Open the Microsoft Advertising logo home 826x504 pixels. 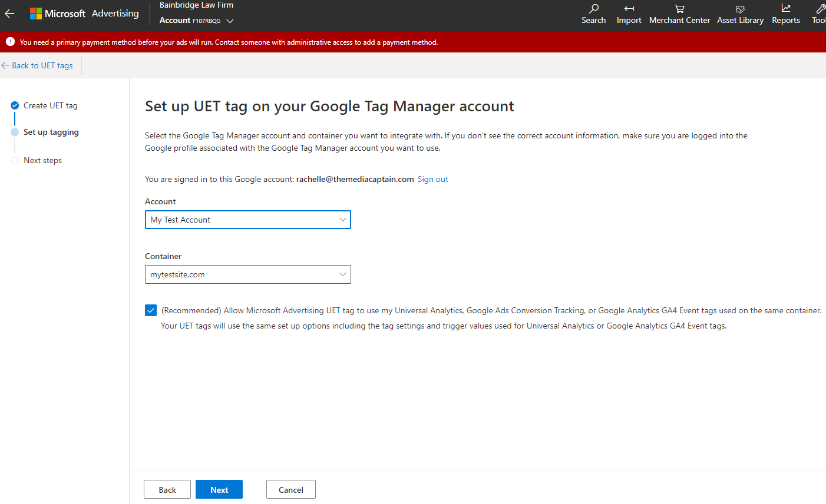[x=84, y=14]
